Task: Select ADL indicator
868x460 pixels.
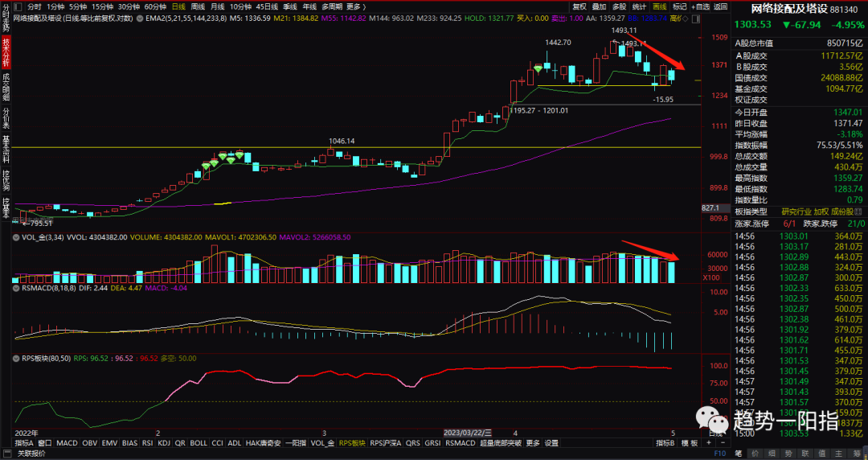Action: click(235, 443)
